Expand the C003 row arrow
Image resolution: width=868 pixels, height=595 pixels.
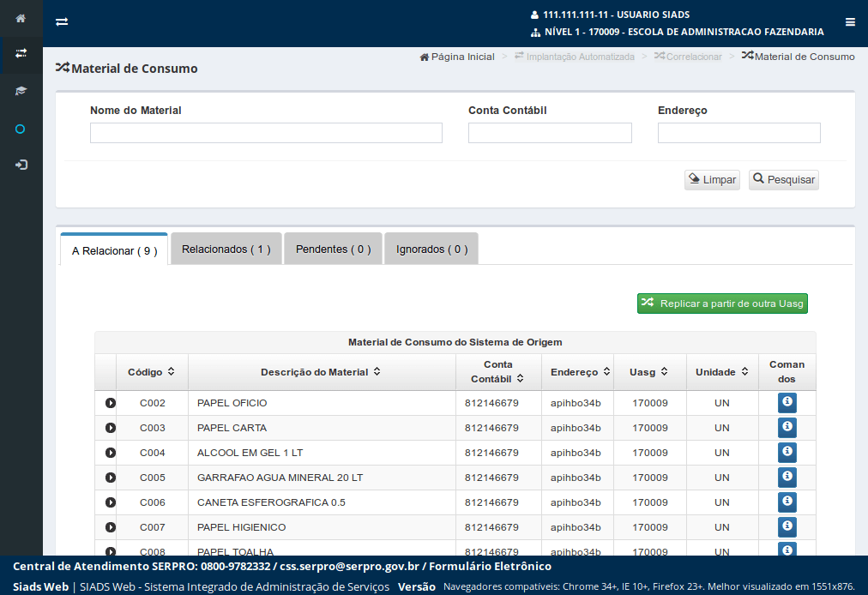[111, 428]
